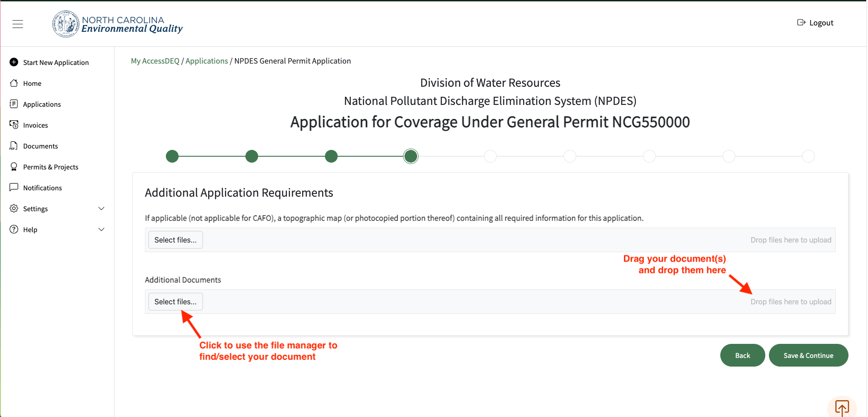Image resolution: width=868 pixels, height=417 pixels.
Task: Click the Permits & Projects ribbon icon
Action: pyautogui.click(x=14, y=167)
